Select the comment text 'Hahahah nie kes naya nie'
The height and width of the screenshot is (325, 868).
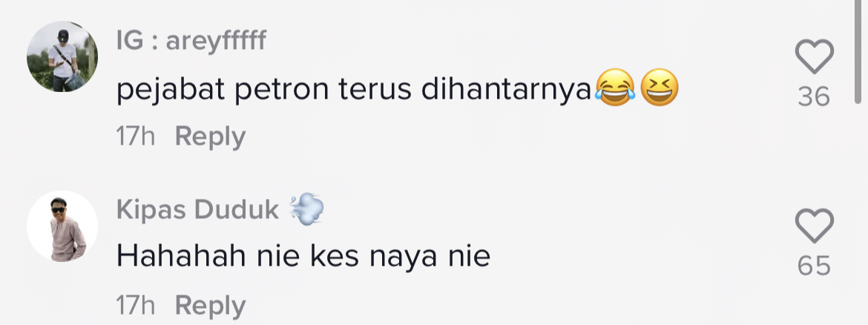pyautogui.click(x=303, y=256)
